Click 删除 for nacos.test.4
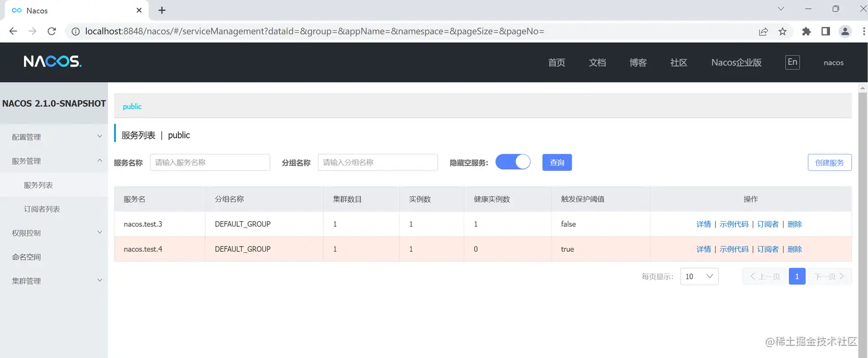868x358 pixels. coord(795,249)
